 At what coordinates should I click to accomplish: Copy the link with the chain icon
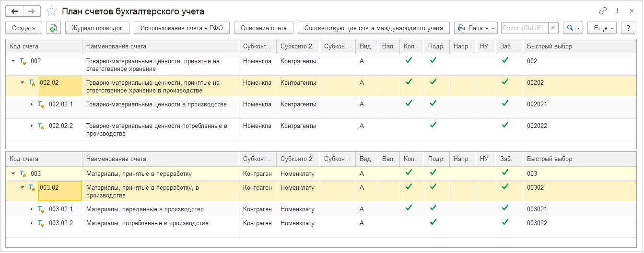pos(603,11)
